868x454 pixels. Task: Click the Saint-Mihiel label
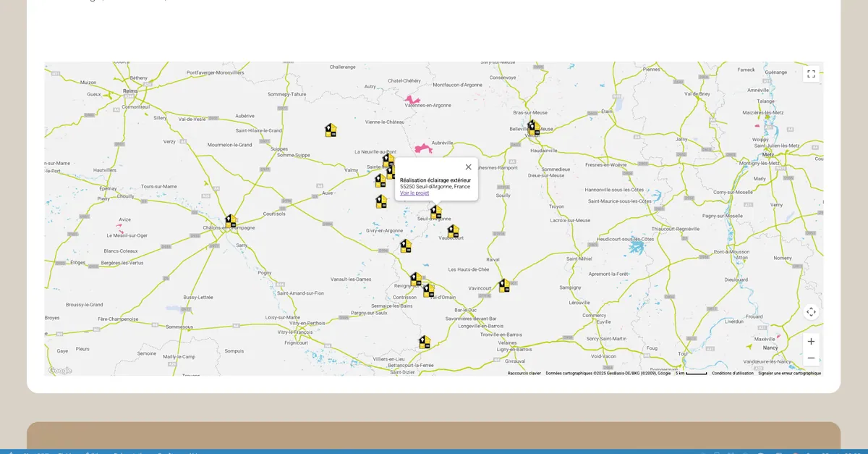(579, 258)
